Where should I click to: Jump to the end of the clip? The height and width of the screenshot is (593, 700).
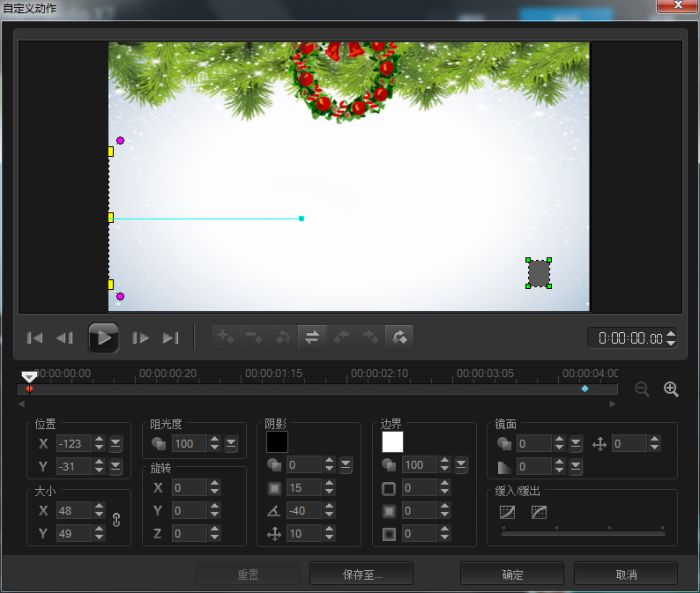pyautogui.click(x=171, y=338)
